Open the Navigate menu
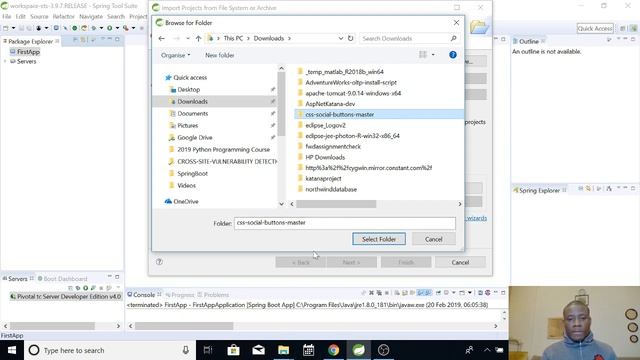 coord(91,16)
